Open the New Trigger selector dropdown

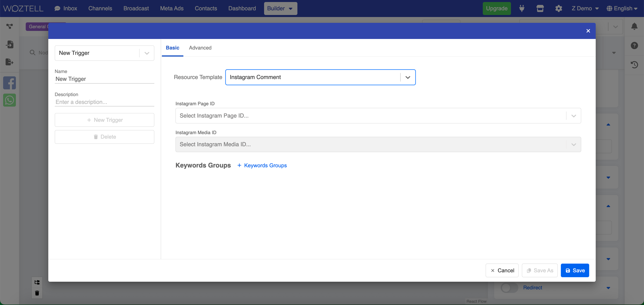click(104, 53)
